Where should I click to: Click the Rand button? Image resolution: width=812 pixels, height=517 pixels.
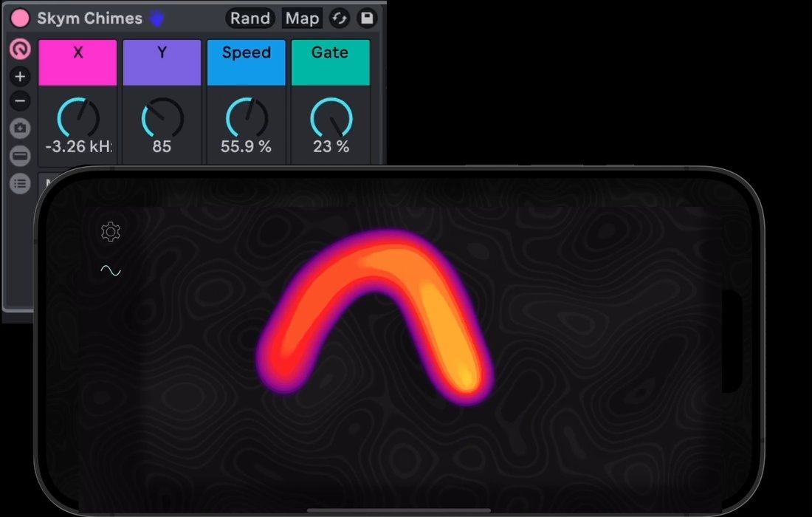click(250, 18)
